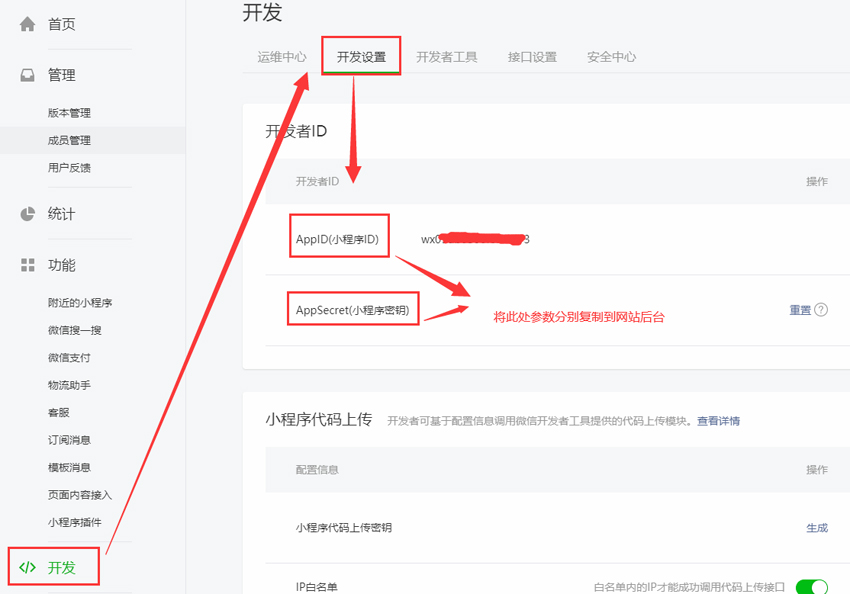
Task: Go to 小程序插件 in the sidebar
Action: (x=74, y=522)
